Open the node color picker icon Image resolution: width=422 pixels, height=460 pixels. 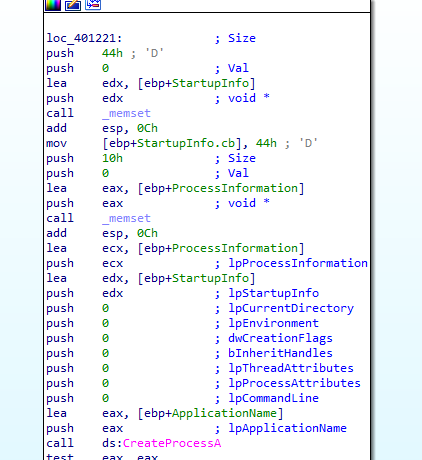53,5
